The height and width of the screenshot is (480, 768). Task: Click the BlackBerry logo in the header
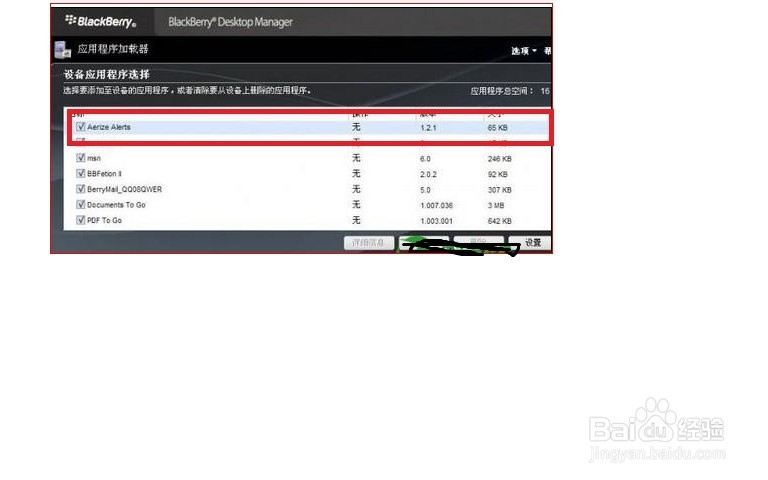click(x=100, y=21)
